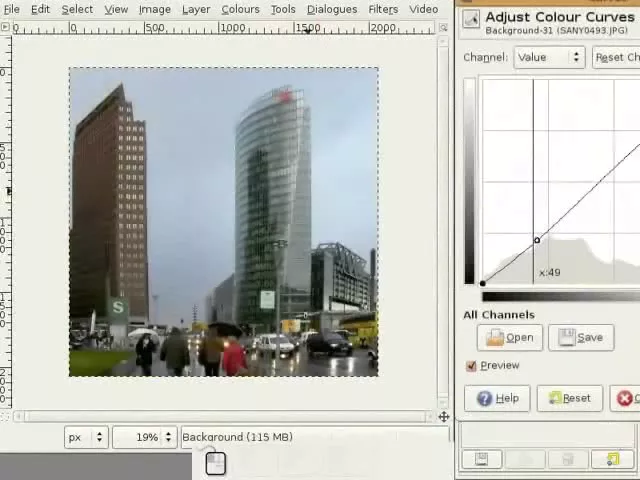The height and width of the screenshot is (480, 640).
Task: Click the image menu triangle at ruler corner
Action: (5, 27)
